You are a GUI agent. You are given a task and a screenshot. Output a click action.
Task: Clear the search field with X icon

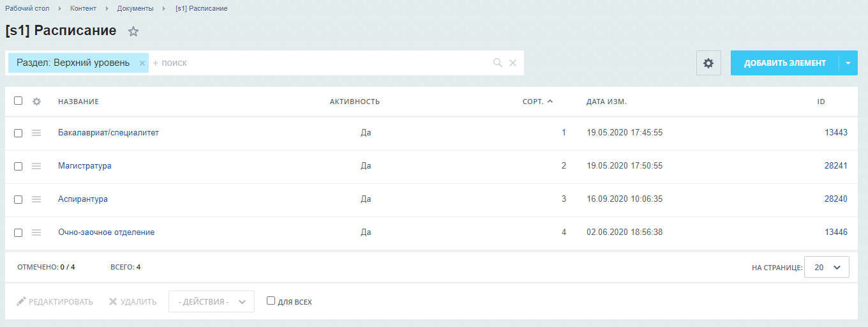[x=513, y=63]
